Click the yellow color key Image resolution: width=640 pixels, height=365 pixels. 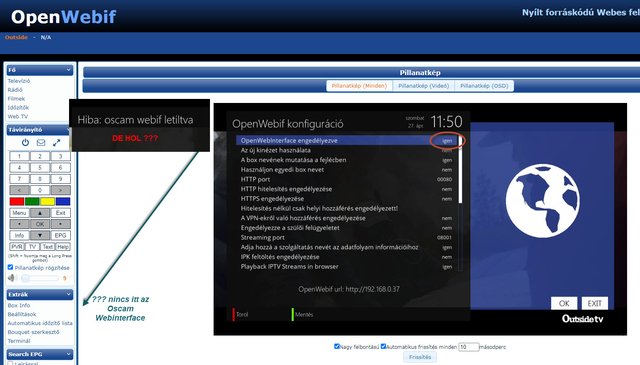[47, 201]
